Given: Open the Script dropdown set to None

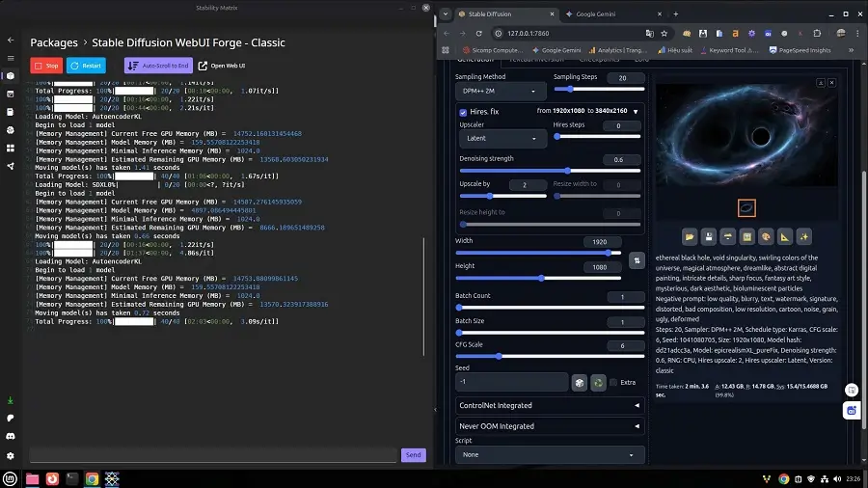Looking at the screenshot, I should coord(550,455).
